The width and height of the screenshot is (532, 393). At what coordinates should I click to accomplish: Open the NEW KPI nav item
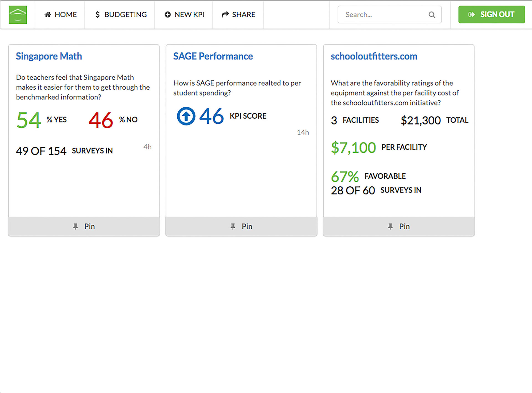click(x=189, y=14)
